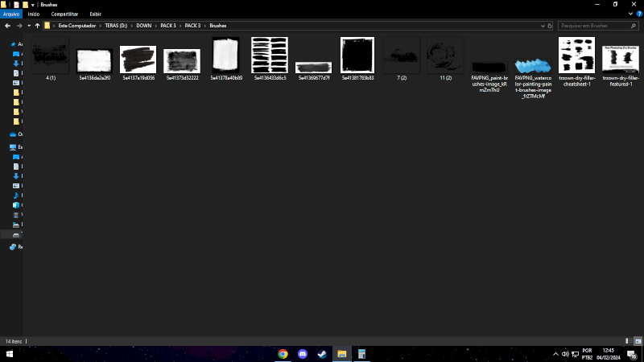Expand the recent locations dropdown

pyautogui.click(x=28, y=26)
